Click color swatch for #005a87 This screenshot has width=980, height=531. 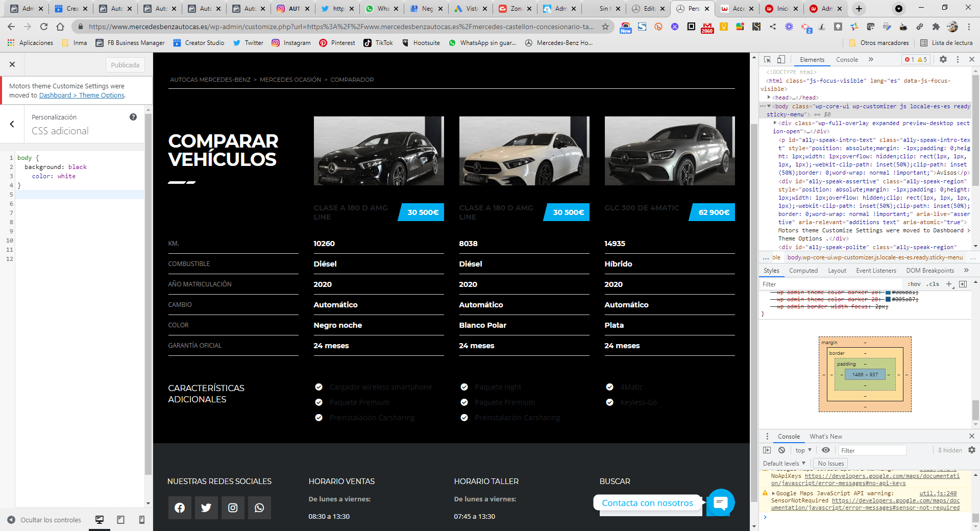click(x=888, y=299)
